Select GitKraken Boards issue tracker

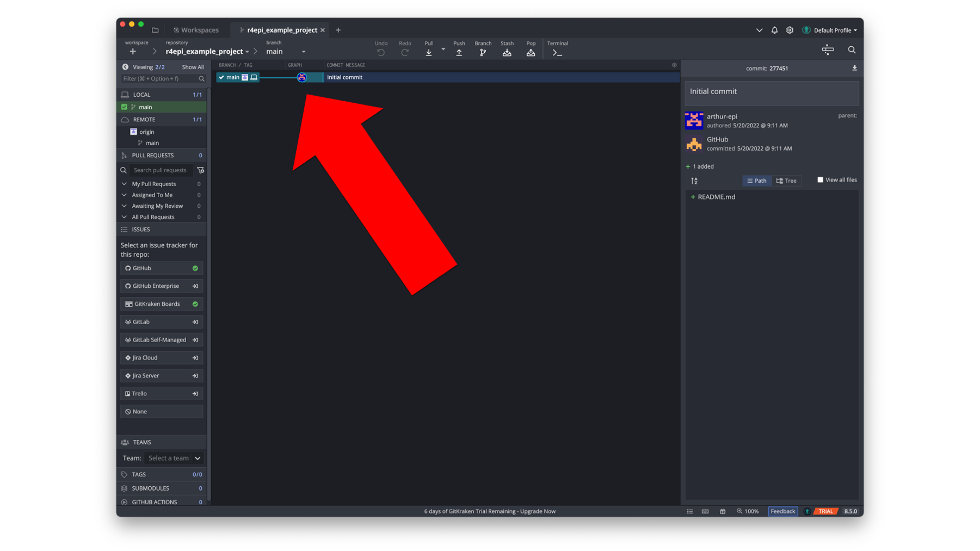click(x=162, y=304)
